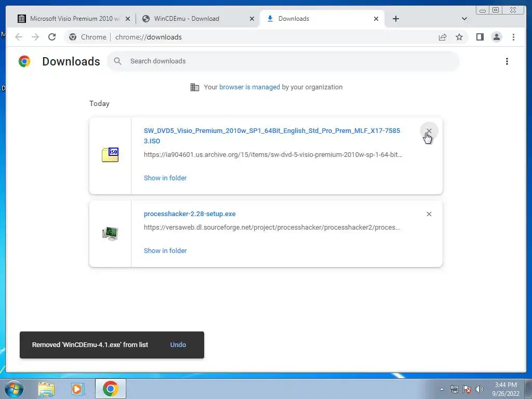Open the processhacker-2.28-setup.exe link
Screen dimensions: 532x399
pos(190,214)
